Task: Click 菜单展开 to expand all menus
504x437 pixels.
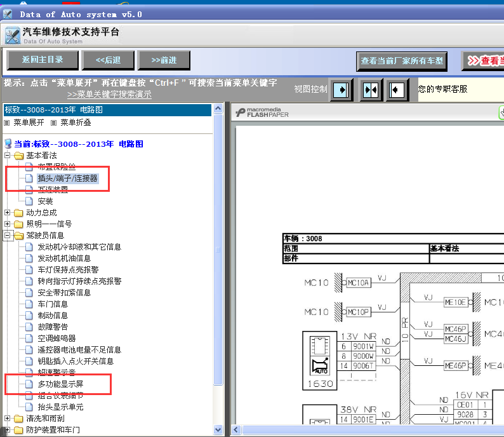Action: coord(29,123)
